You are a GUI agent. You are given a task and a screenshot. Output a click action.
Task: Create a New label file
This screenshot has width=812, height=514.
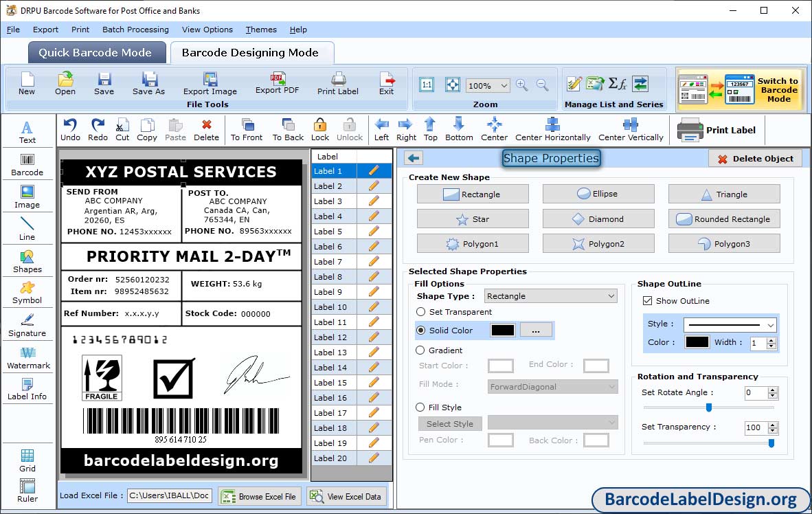[27, 84]
